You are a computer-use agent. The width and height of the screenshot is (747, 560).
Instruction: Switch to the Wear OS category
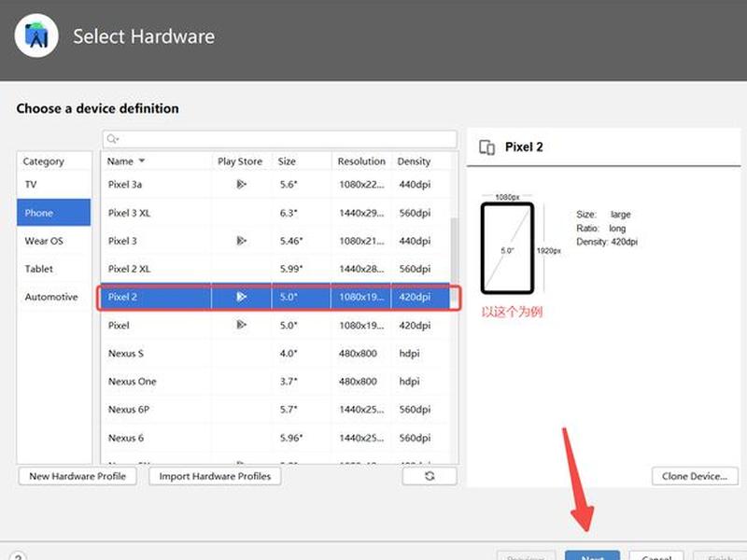(x=54, y=241)
